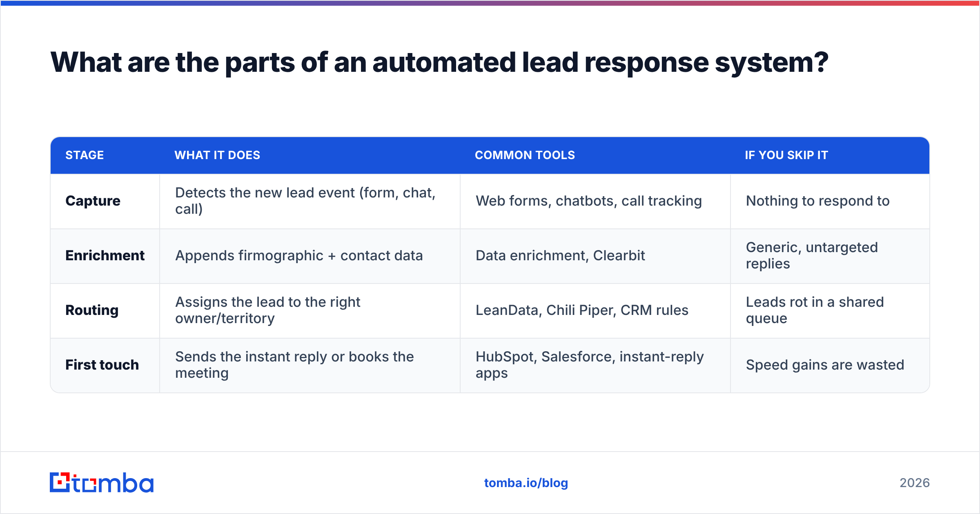Click 'Appends firmographic + contact data' cell

310,256
